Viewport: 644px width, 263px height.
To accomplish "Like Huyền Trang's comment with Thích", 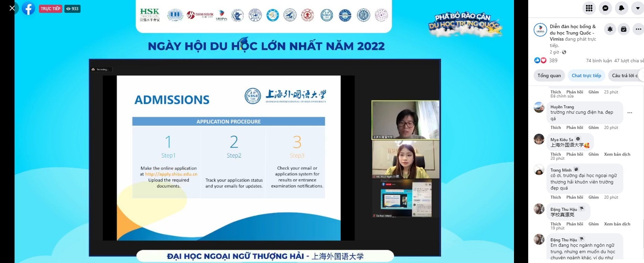I will point(556,128).
